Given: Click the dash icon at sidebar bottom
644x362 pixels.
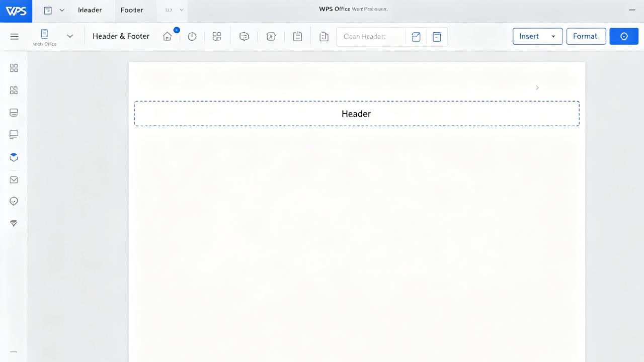Looking at the screenshot, I should pos(14,352).
